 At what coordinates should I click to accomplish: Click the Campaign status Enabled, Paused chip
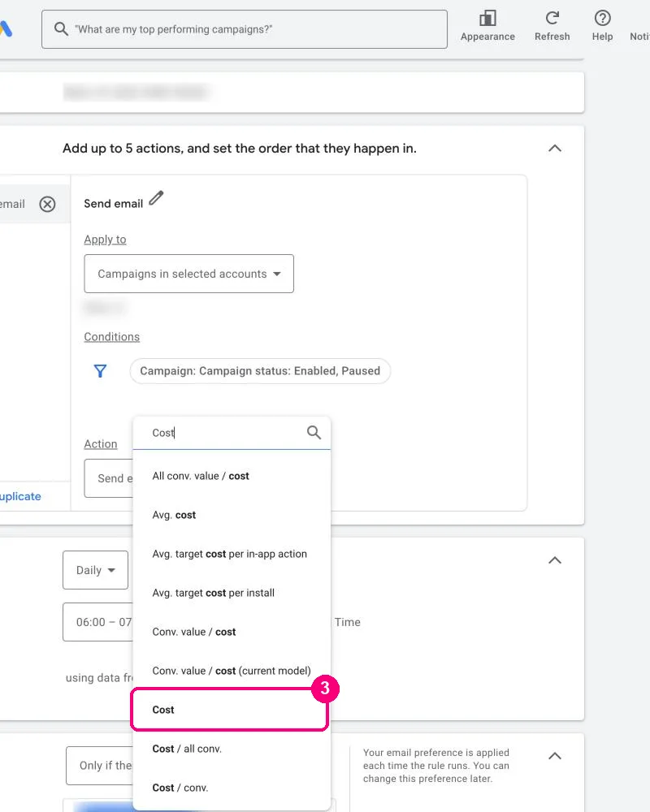coord(260,371)
